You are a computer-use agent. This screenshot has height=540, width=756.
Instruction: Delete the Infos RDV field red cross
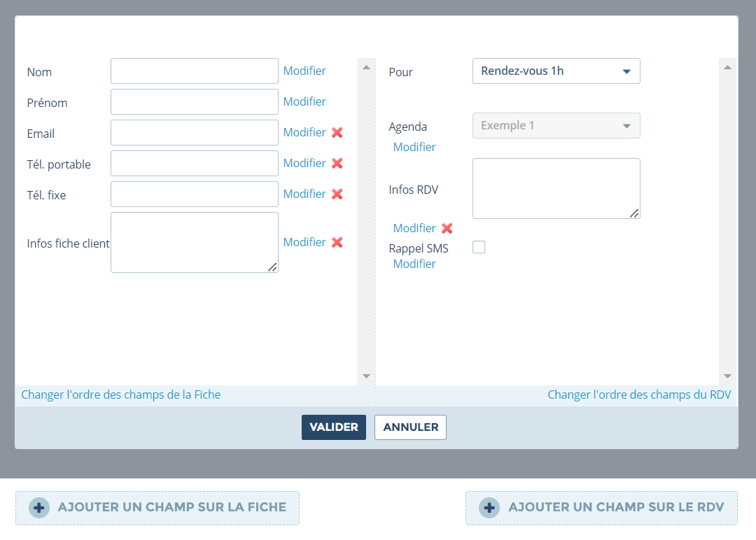tap(447, 228)
